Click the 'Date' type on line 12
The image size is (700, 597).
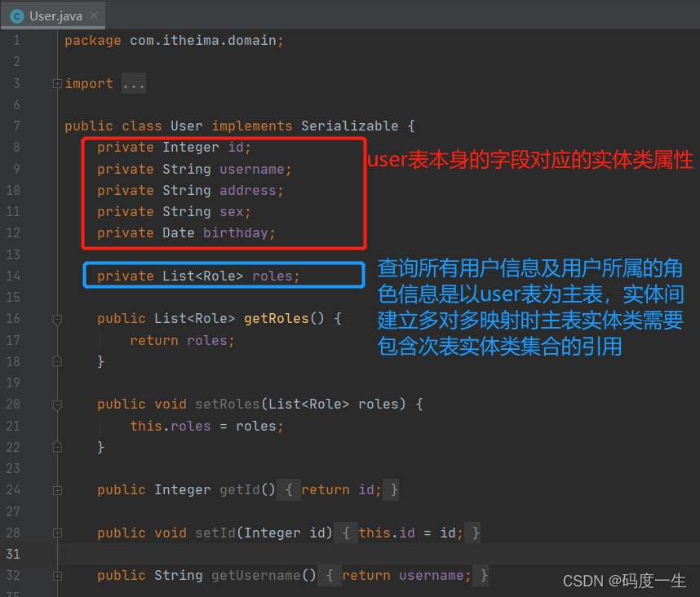178,233
